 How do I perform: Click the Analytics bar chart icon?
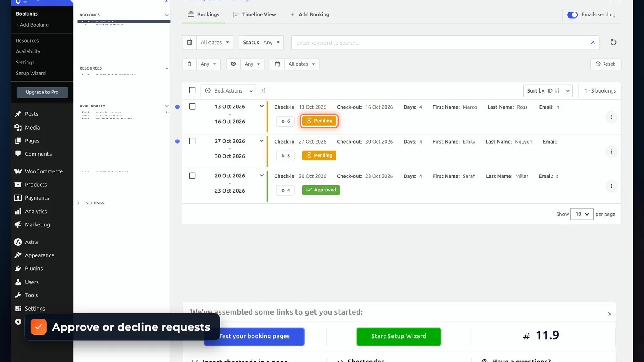[x=18, y=211]
